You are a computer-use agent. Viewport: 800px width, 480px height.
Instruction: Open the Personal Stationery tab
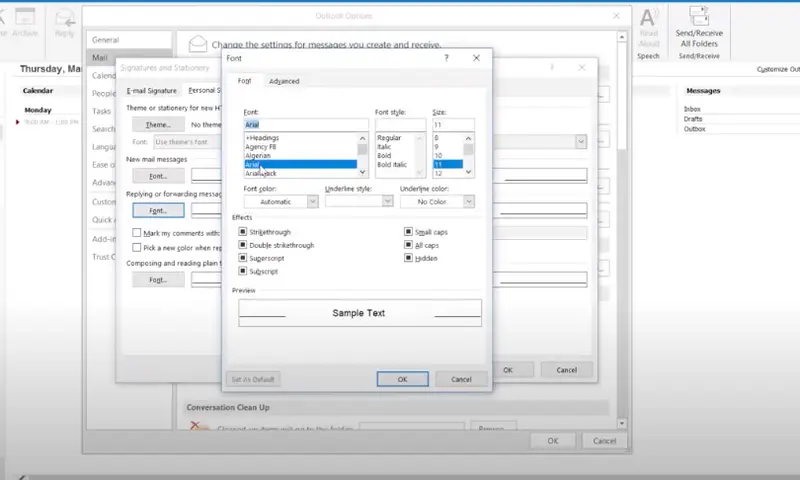(204, 90)
